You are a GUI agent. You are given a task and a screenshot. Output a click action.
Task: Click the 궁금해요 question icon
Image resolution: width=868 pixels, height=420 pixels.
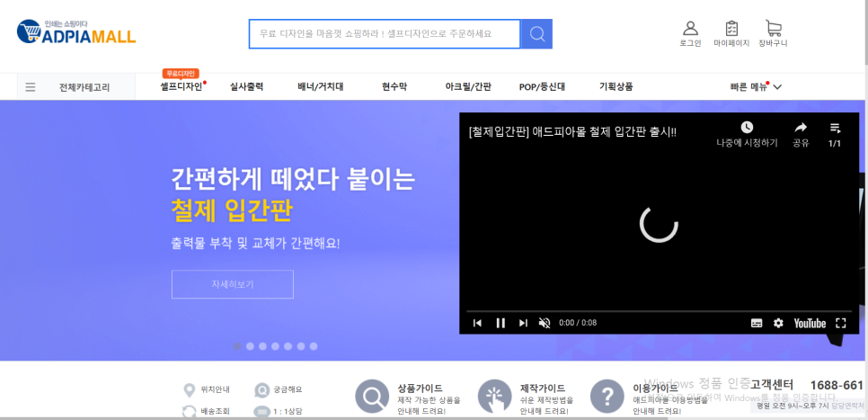coord(261,390)
